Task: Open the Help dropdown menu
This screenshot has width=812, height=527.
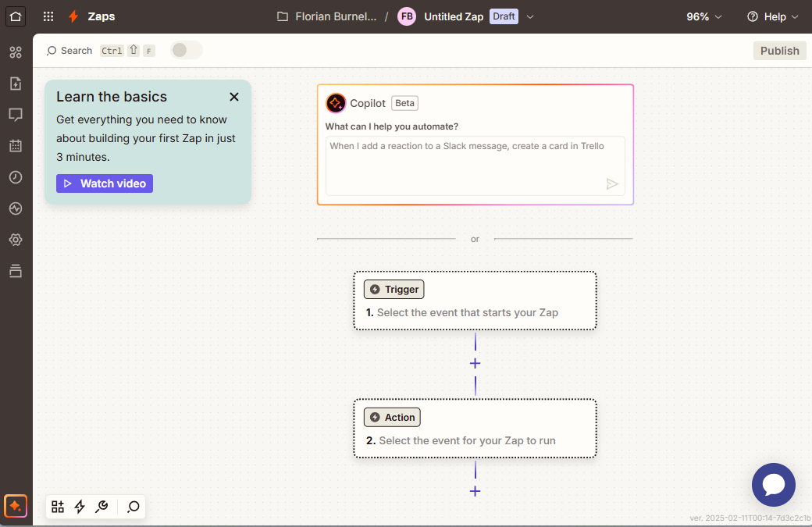Action: (x=772, y=16)
